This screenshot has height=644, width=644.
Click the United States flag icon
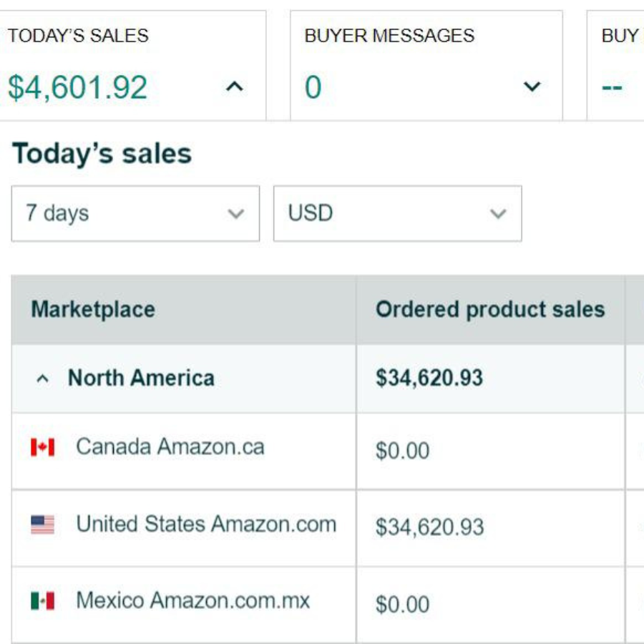pos(43,525)
